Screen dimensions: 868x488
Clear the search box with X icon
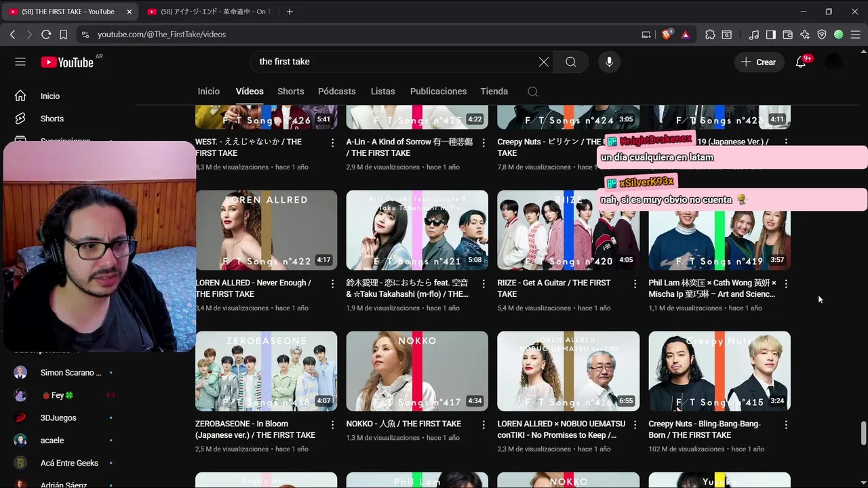[x=544, y=62]
